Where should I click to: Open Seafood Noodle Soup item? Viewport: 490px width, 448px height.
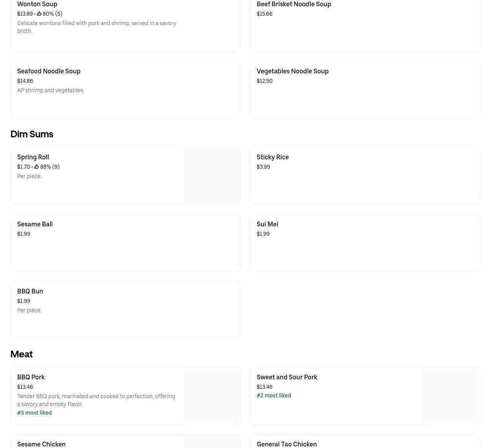125,89
